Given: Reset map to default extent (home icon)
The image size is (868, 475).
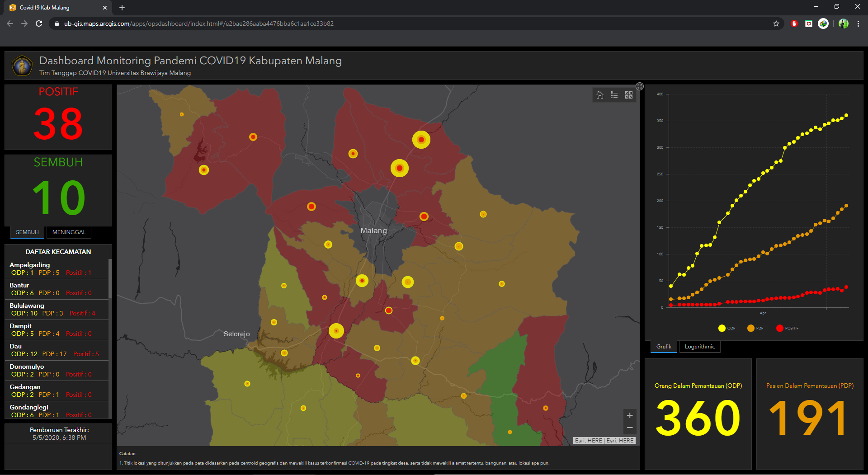Looking at the screenshot, I should 600,95.
